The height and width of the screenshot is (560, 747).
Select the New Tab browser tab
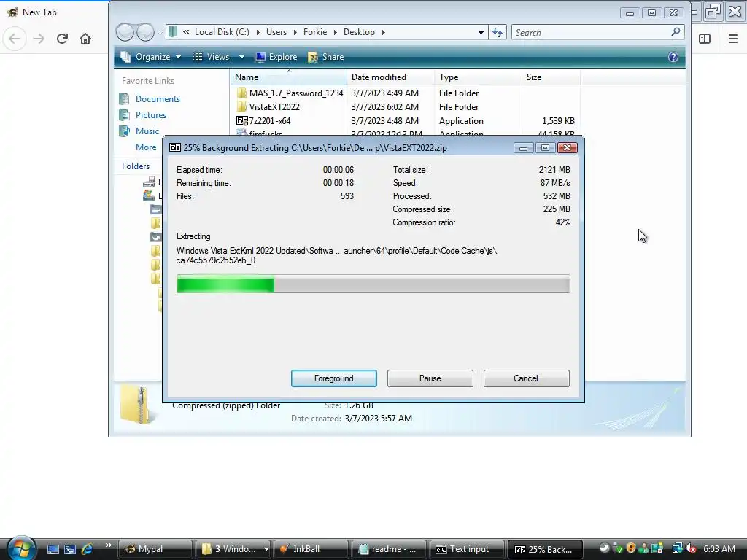pos(39,12)
